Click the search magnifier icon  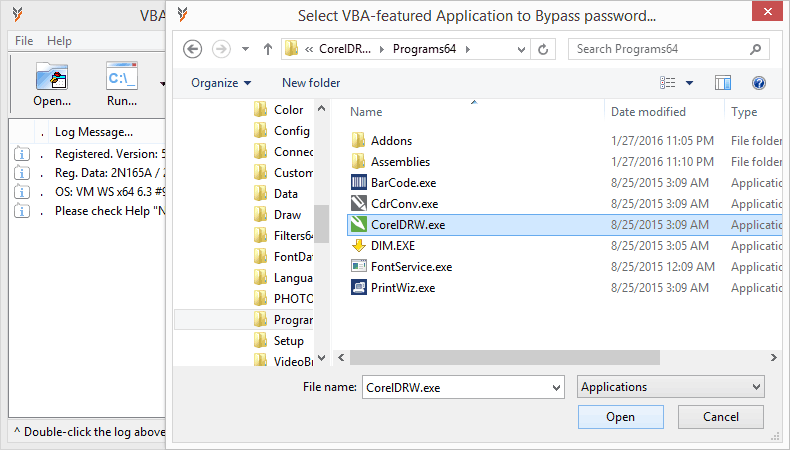tap(755, 49)
